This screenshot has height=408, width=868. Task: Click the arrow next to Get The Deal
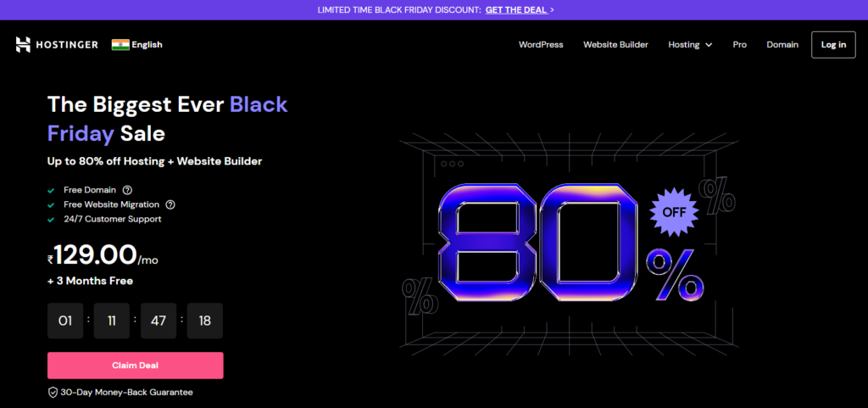pyautogui.click(x=552, y=10)
